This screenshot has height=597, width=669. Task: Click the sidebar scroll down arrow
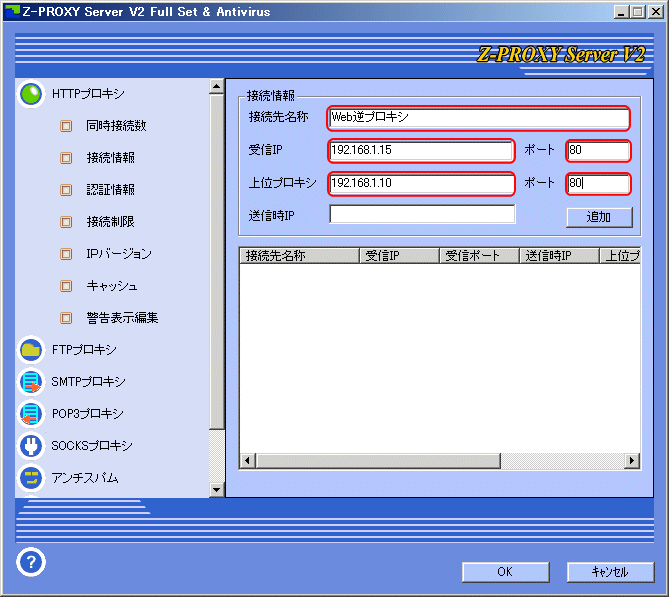[x=217, y=489]
